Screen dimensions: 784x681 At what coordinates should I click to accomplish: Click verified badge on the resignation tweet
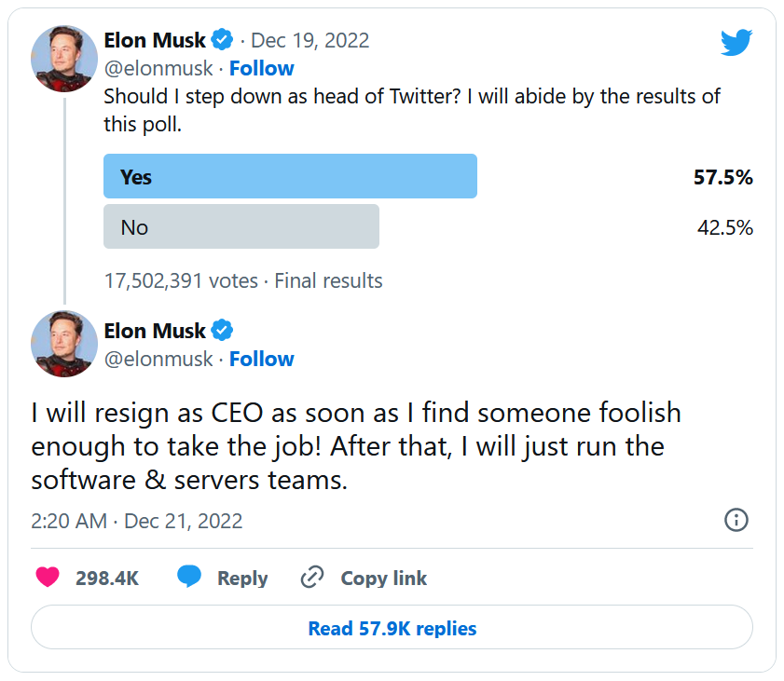click(222, 331)
